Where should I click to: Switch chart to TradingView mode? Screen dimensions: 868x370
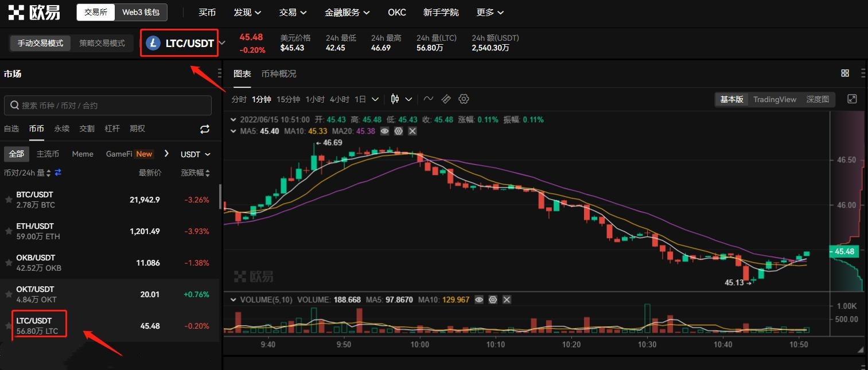point(774,99)
